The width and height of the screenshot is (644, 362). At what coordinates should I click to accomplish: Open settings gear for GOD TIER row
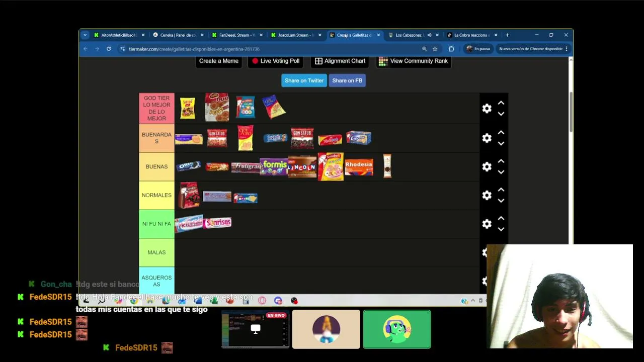tap(487, 109)
